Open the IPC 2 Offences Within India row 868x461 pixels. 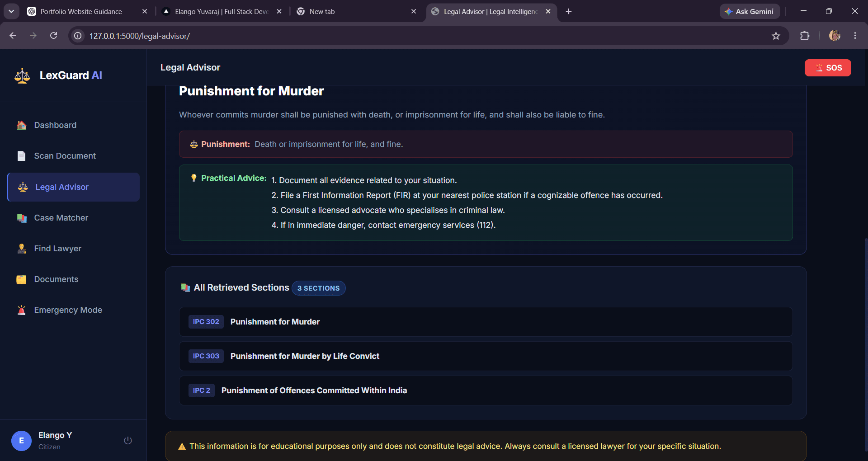486,390
